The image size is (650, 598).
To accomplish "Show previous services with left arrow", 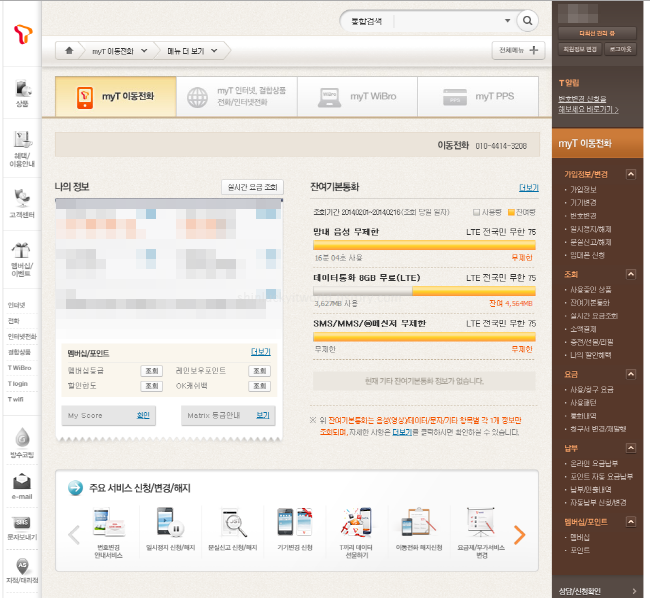I will tap(74, 535).
